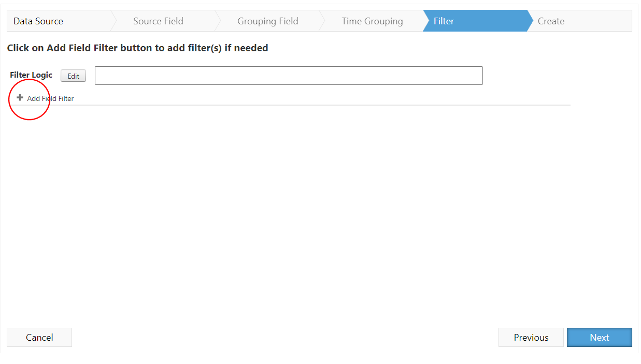Click the plus icon beside Add Field Filter
The image size is (641, 364).
point(20,97)
